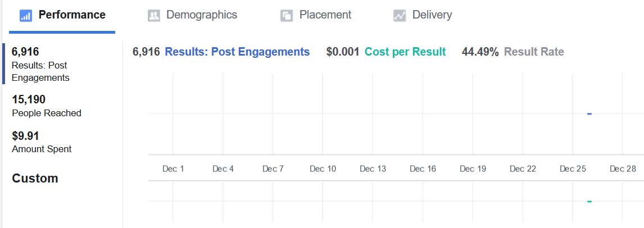Image resolution: width=644 pixels, height=228 pixels.
Task: Click the Performance bar chart icon
Action: point(26,16)
